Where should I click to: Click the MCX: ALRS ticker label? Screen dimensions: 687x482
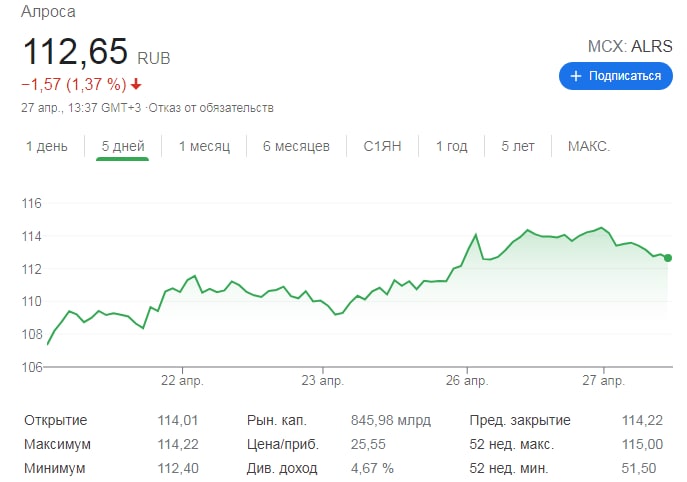pos(630,46)
